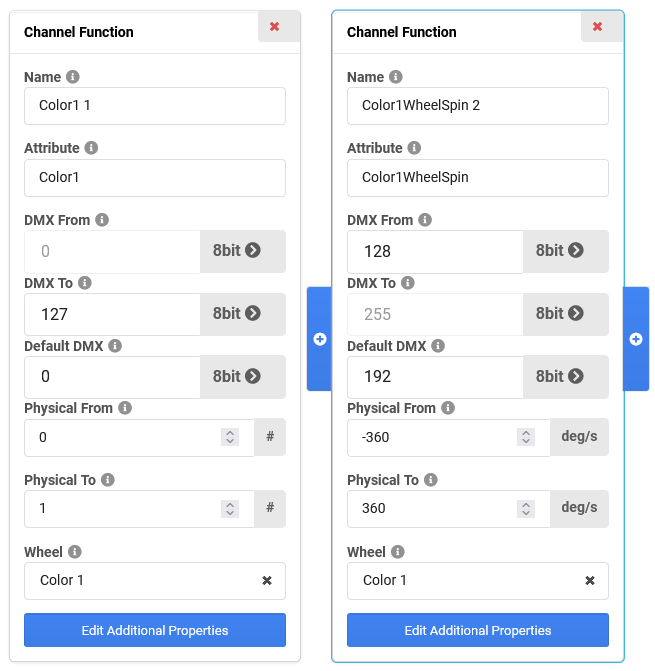Remove the Color 1 wheel selection in Color1WheelSpin 2 panel
The image size is (655, 671).
coord(590,580)
